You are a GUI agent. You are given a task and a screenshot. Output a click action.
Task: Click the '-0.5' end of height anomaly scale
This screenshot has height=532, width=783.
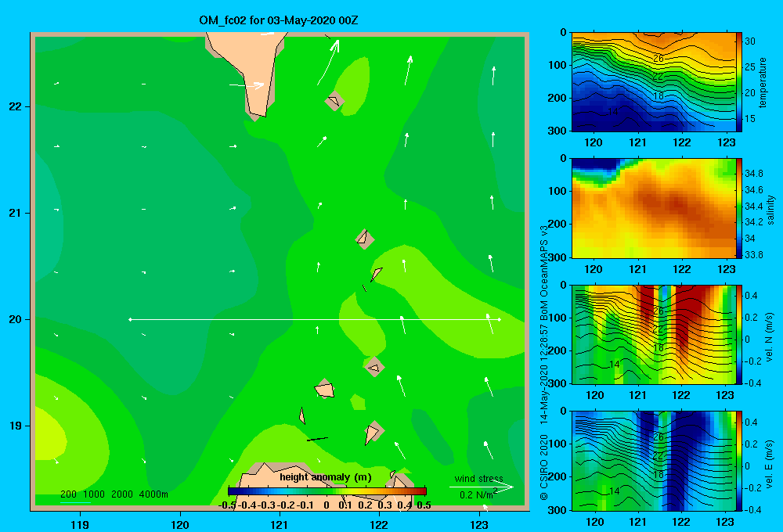pyautogui.click(x=227, y=505)
